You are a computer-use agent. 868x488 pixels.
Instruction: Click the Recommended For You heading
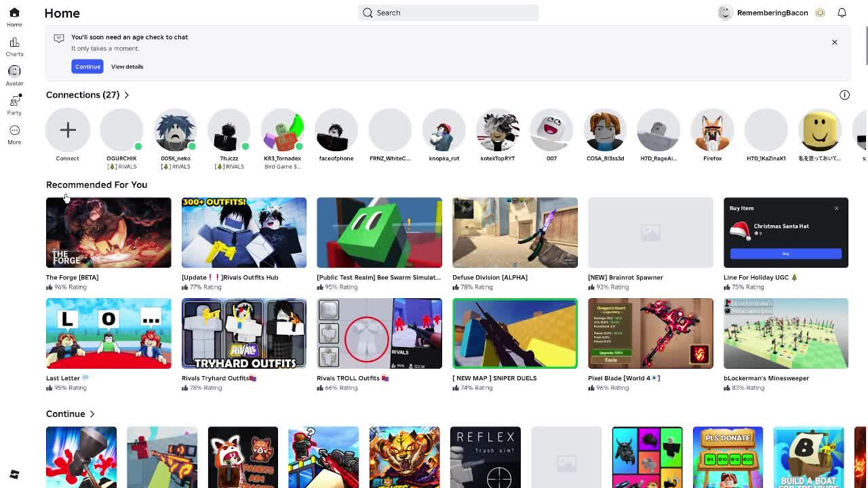point(96,184)
